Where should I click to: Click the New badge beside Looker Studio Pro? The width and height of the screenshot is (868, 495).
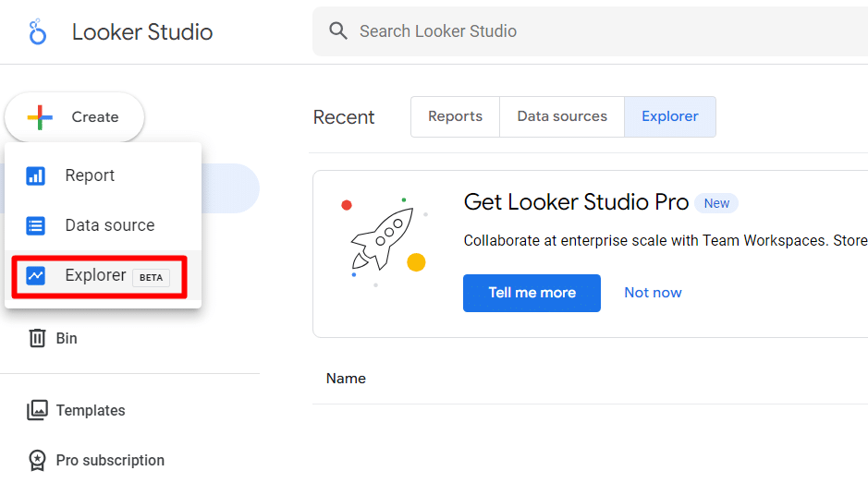click(x=716, y=203)
